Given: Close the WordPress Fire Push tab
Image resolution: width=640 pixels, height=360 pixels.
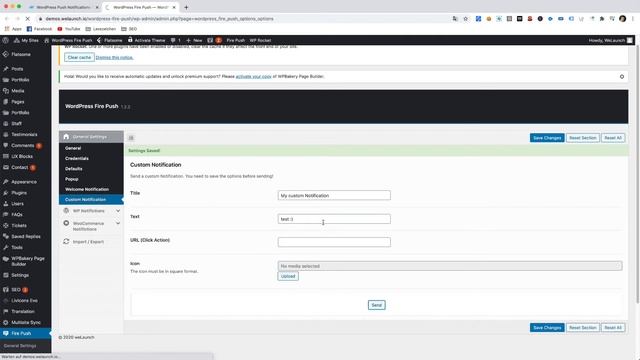Looking at the screenshot, I should point(174,7).
